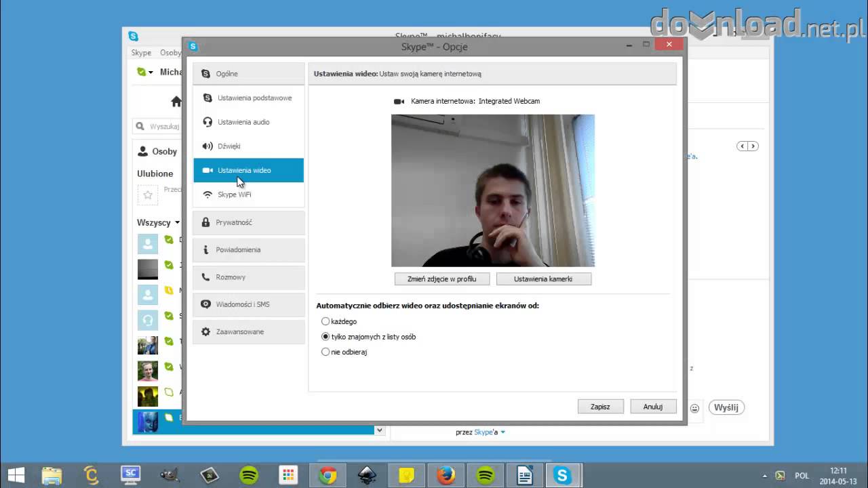Open File Explorer from the taskbar
The image size is (868, 488).
click(52, 476)
